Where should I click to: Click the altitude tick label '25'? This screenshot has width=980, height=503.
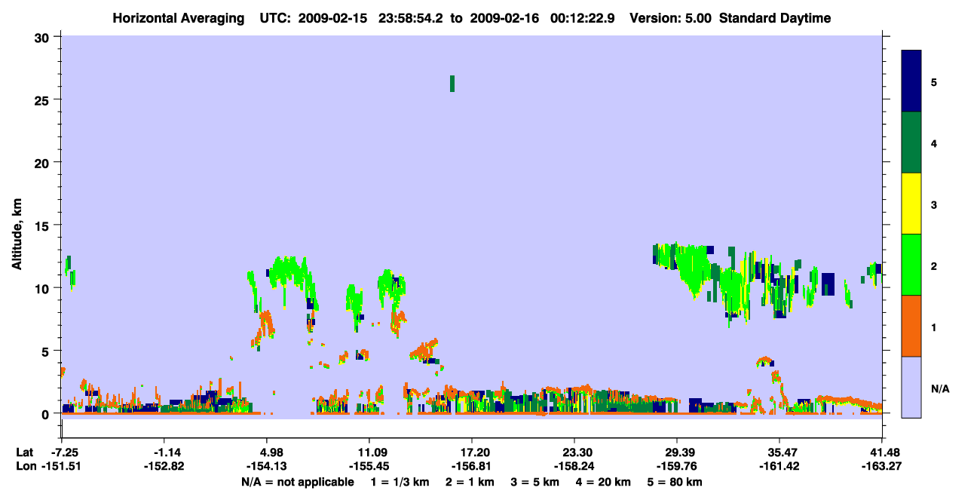click(44, 100)
